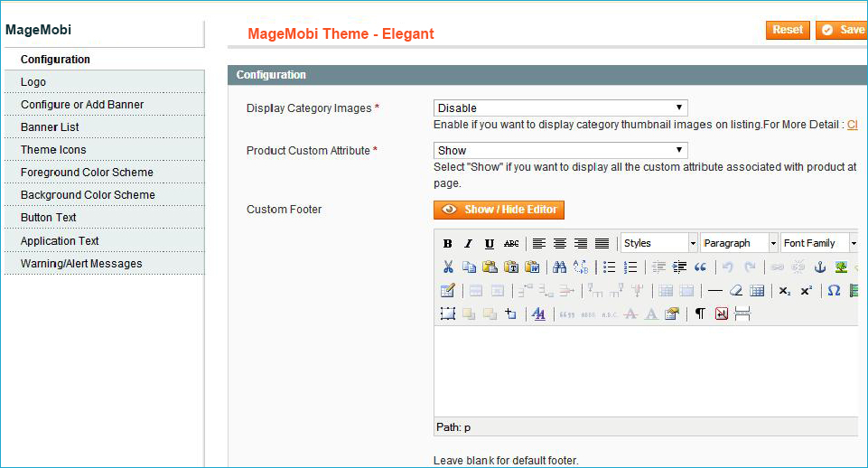Image resolution: width=868 pixels, height=468 pixels.
Task: Open the insert attributes icon
Action: [672, 314]
